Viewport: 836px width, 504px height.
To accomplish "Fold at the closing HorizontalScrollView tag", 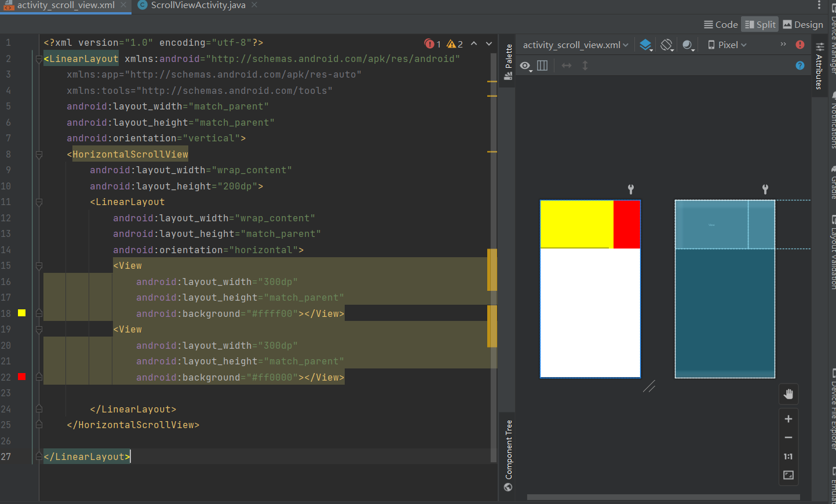I will [39, 425].
